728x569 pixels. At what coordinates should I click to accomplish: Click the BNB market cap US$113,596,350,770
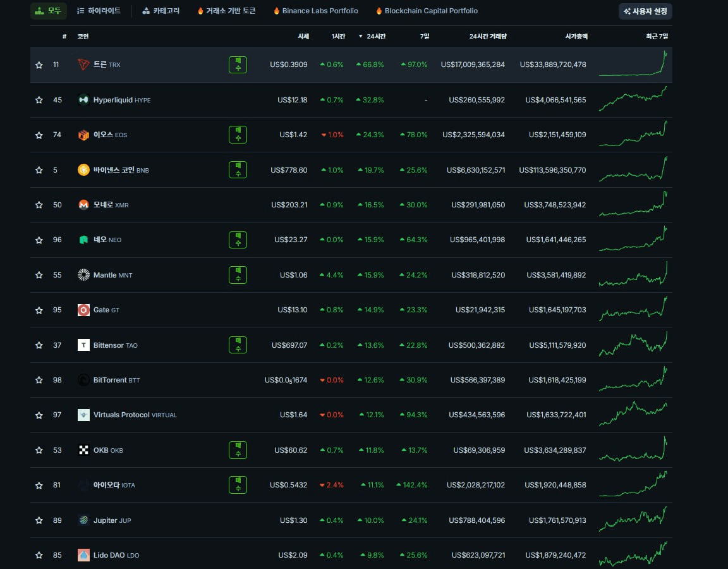[552, 170]
